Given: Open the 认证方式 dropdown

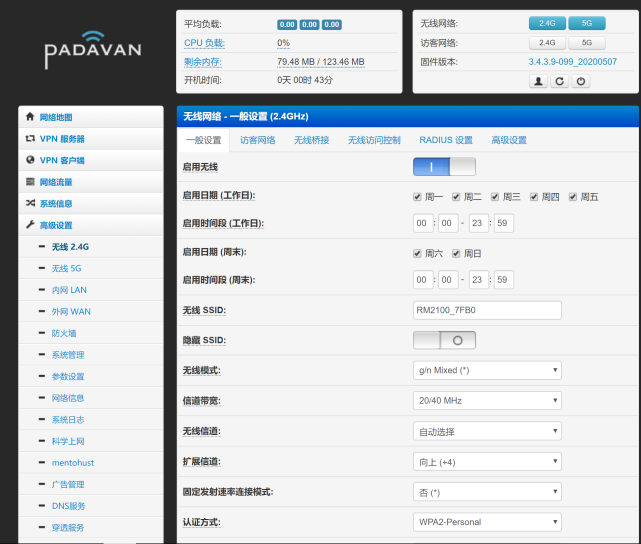Looking at the screenshot, I should 487,522.
